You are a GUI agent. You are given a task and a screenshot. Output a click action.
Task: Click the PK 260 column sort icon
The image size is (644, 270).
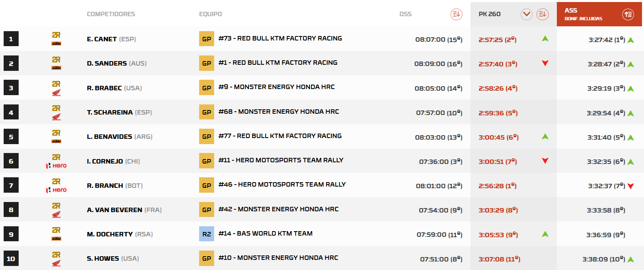coord(543,14)
